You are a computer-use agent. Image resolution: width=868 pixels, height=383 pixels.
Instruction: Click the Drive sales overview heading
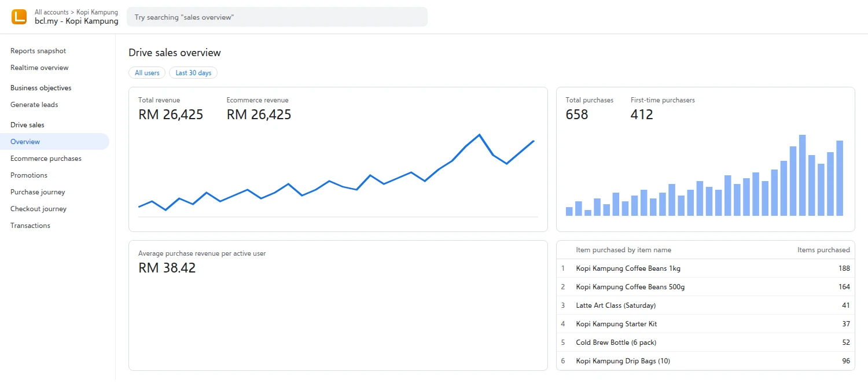pos(175,53)
